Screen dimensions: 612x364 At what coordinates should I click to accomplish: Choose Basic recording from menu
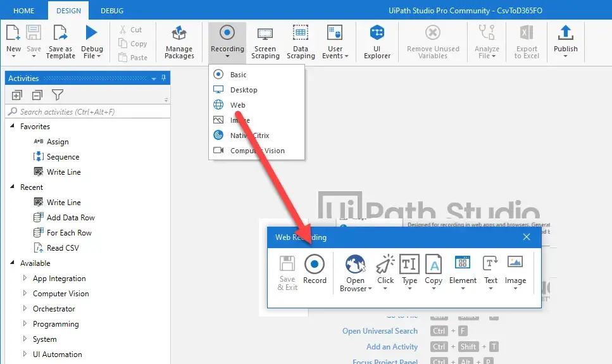pos(256,74)
